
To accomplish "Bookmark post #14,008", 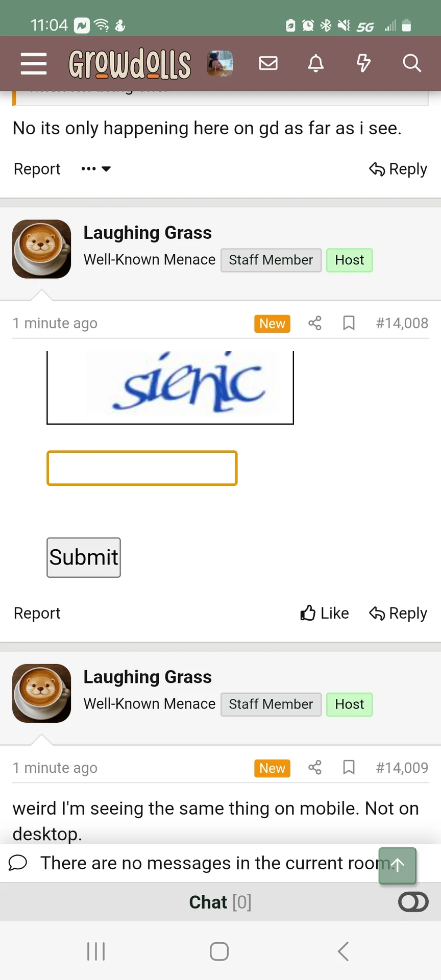I will tap(349, 323).
